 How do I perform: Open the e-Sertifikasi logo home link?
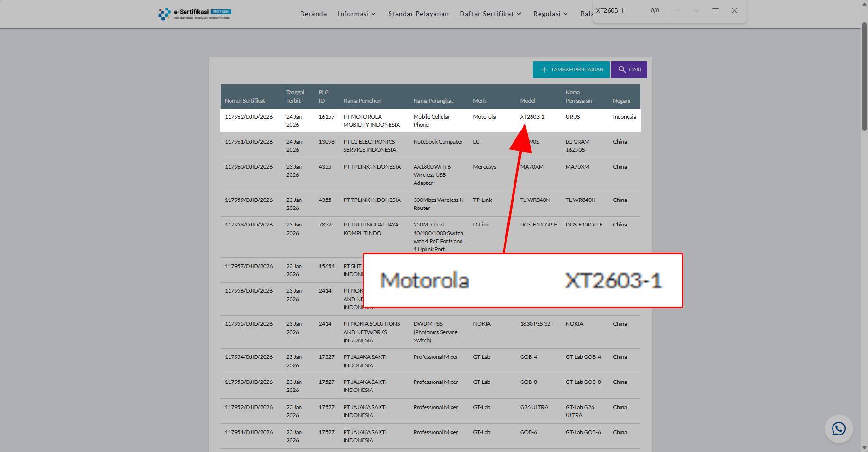click(195, 14)
